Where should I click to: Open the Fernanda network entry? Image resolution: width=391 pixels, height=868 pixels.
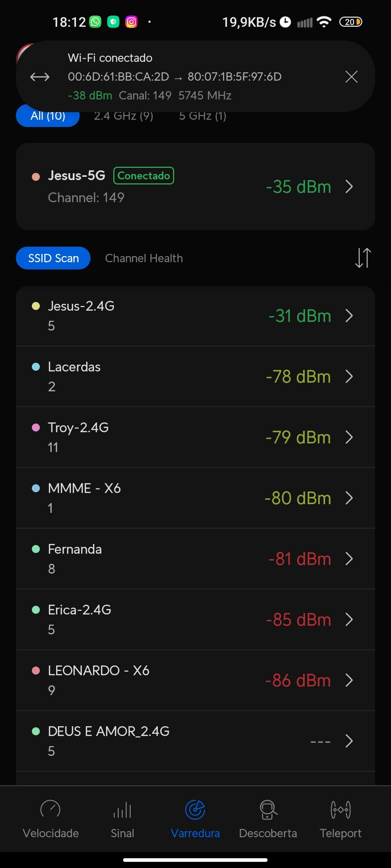click(x=195, y=559)
